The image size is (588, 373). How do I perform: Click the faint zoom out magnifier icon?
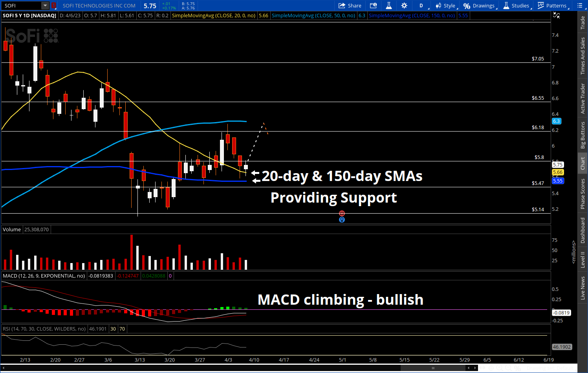click(x=509, y=368)
